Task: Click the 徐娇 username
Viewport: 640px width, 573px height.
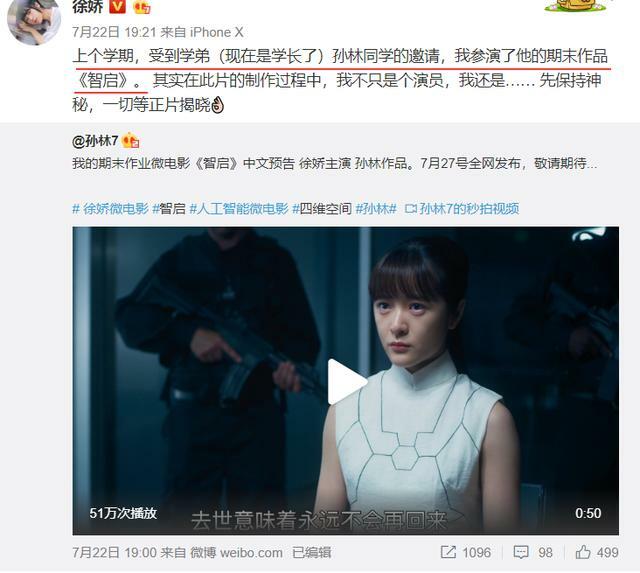Action: click(x=87, y=6)
